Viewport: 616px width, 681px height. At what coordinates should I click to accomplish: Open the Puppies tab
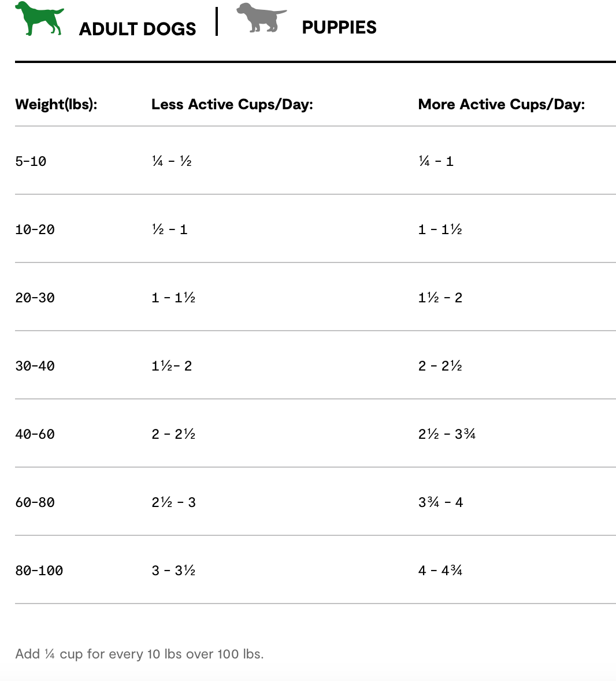pos(339,27)
